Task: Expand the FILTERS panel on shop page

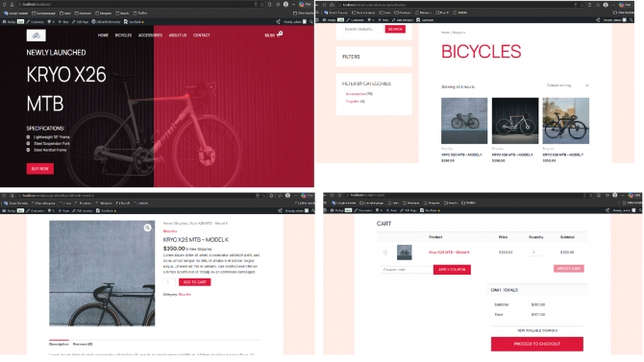Action: click(374, 57)
